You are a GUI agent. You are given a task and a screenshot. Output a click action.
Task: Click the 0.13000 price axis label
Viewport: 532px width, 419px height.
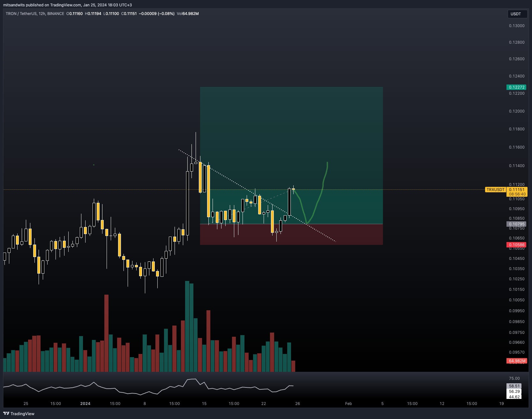tap(517, 26)
